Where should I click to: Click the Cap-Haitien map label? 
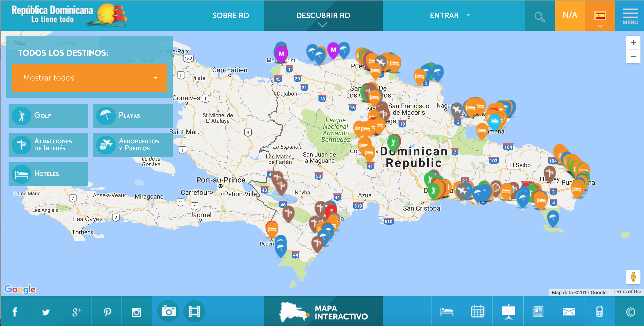pos(230,70)
